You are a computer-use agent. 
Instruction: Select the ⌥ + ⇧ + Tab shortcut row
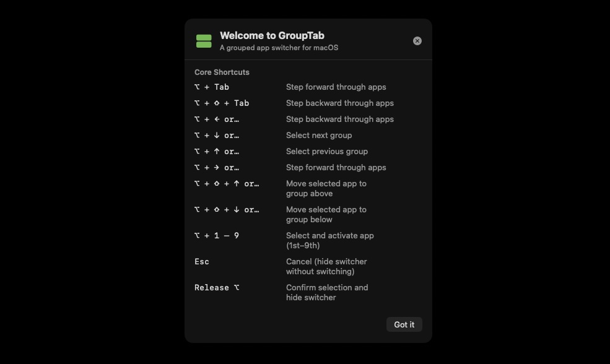pos(222,103)
